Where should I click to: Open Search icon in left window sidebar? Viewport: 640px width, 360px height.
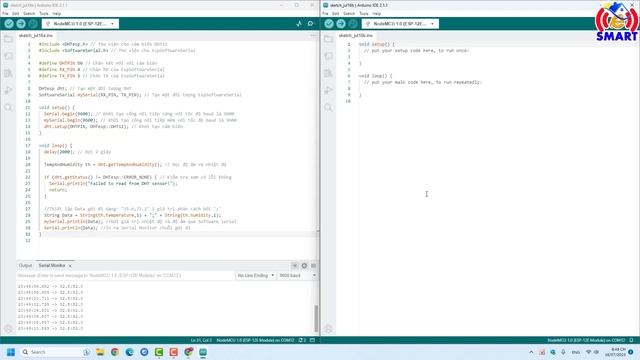[8, 107]
